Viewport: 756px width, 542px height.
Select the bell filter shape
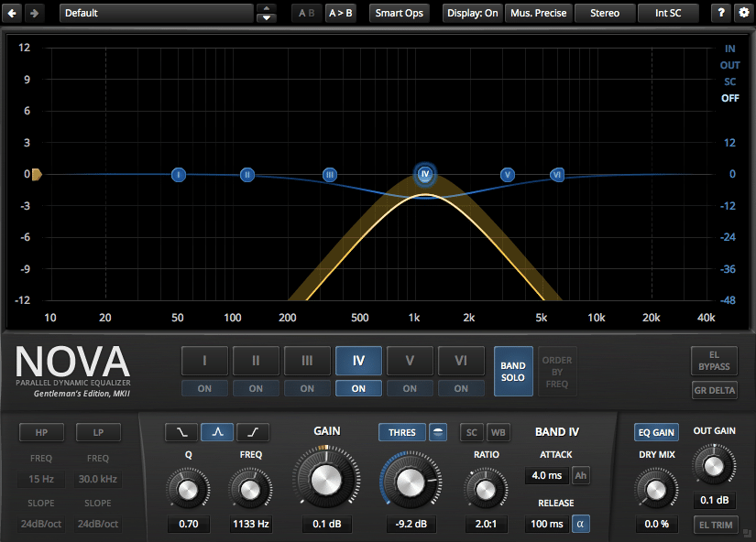217,432
